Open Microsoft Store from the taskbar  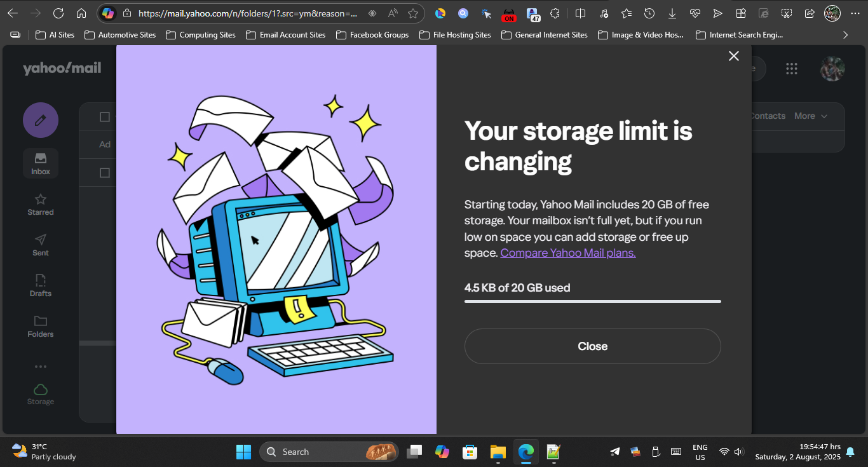click(470, 452)
